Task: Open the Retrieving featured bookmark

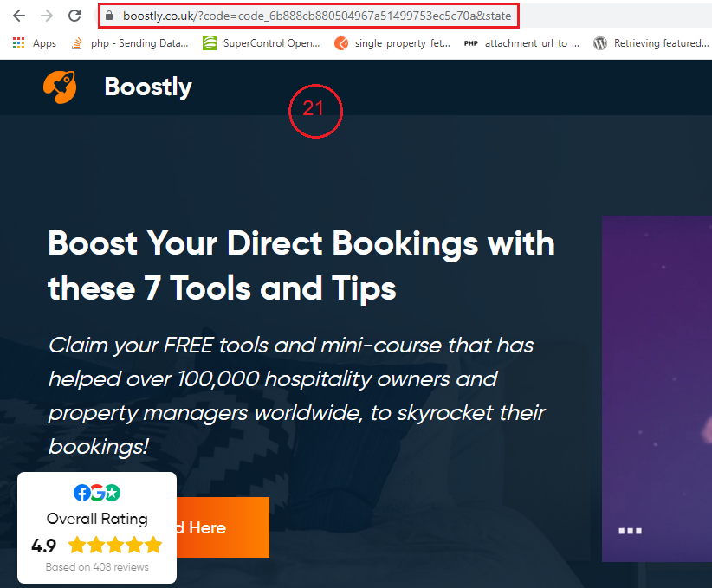Action: coord(661,43)
